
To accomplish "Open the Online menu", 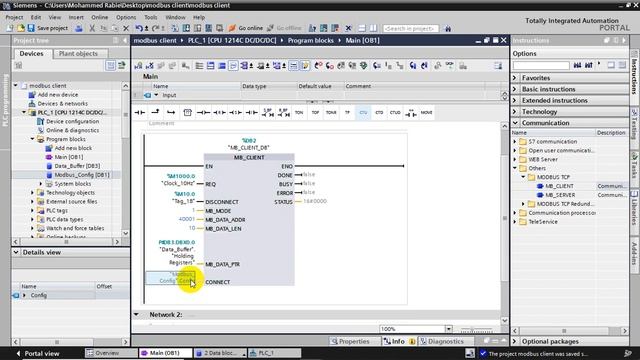I will (x=100, y=17).
